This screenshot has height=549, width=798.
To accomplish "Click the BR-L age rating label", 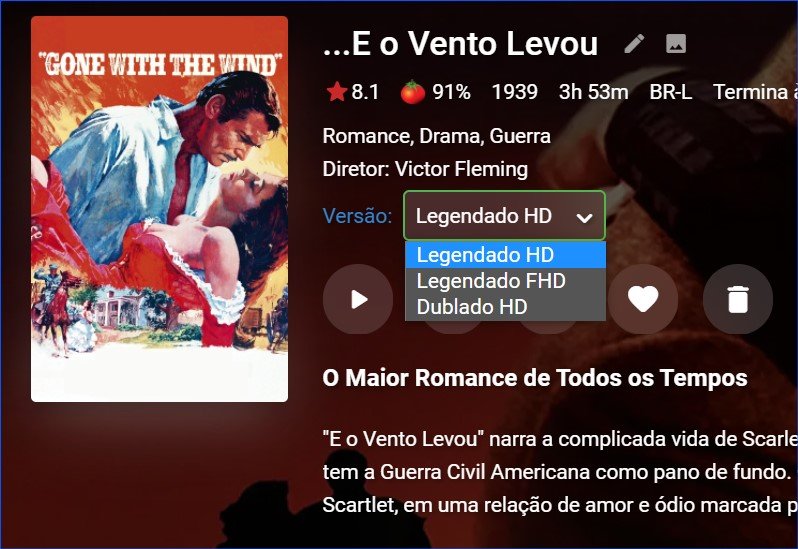I will pos(670,92).
